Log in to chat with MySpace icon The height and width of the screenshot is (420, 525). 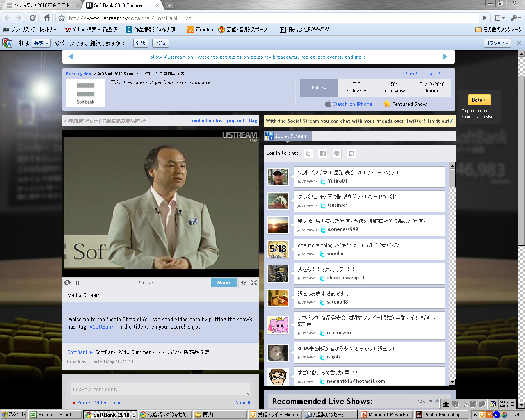pyautogui.click(x=352, y=153)
